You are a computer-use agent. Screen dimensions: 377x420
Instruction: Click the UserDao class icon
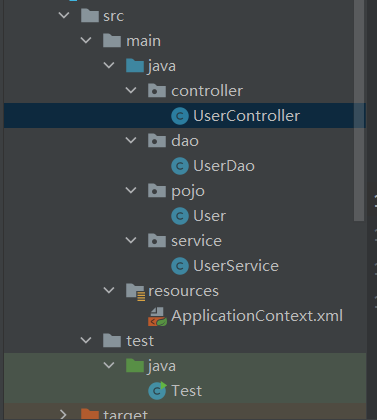pyautogui.click(x=180, y=166)
